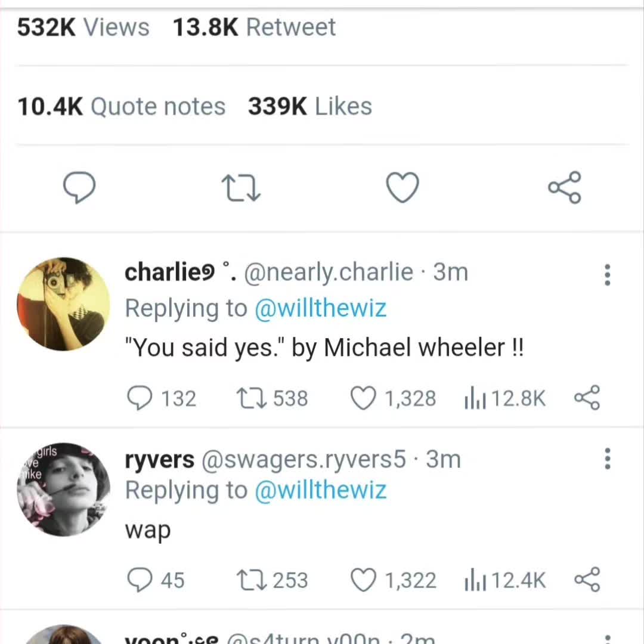Retweet charlie's reply showing 538
644x644 pixels.
point(272,398)
